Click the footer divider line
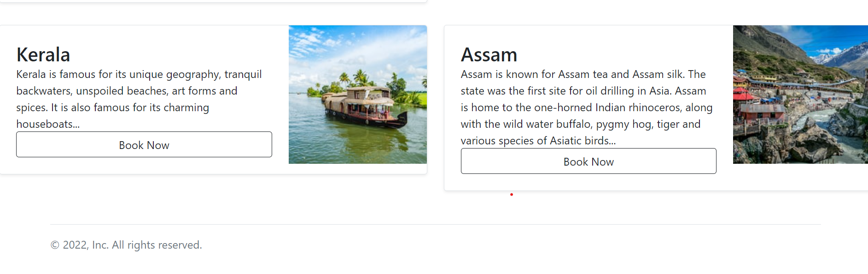Screen dimensions: 868x274 tap(435, 225)
